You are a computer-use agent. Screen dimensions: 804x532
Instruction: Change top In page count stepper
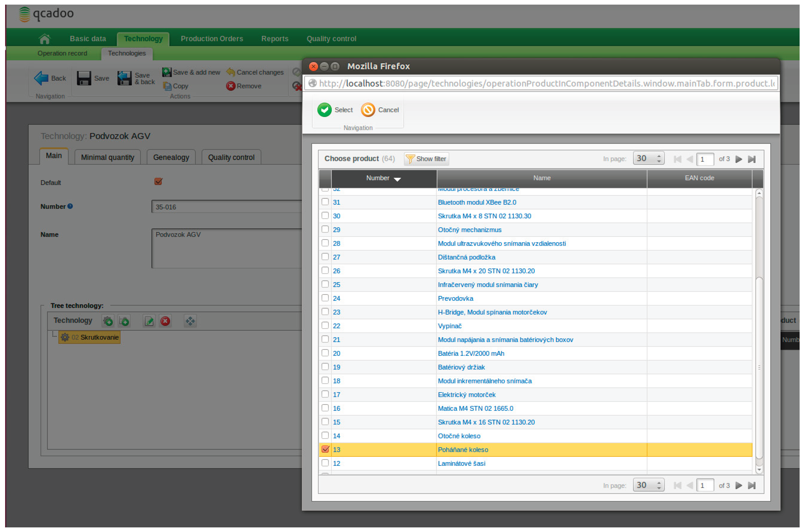(659, 158)
